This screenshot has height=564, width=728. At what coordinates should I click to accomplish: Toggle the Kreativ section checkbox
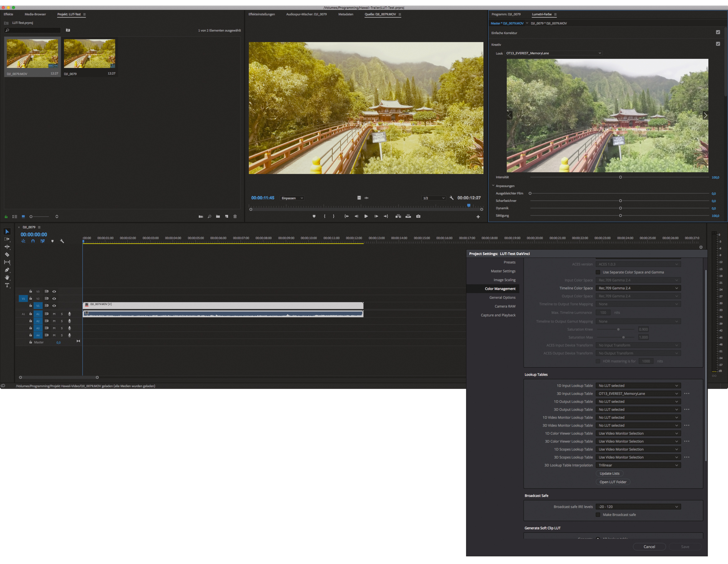click(718, 44)
